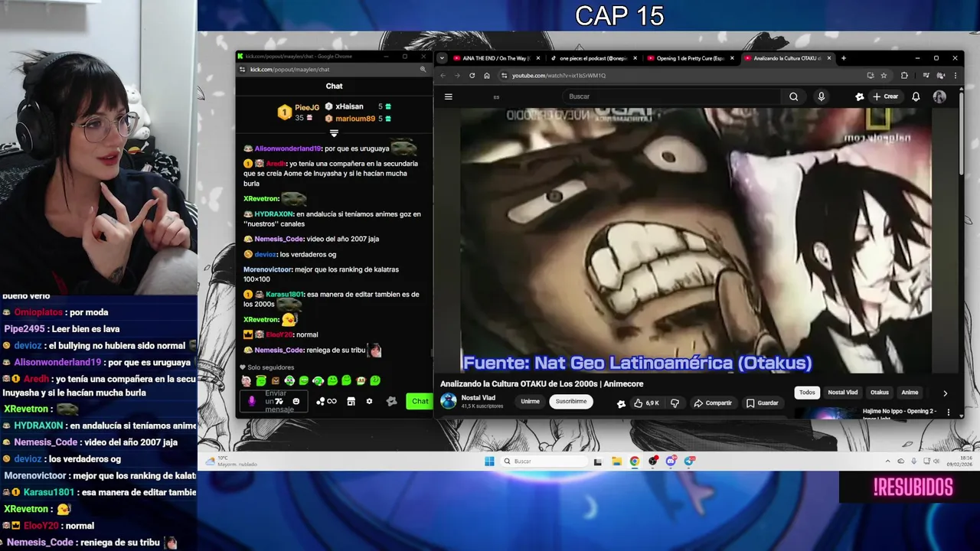
Task: Open Chrome tab search dropdown arrow
Action: pos(442,58)
